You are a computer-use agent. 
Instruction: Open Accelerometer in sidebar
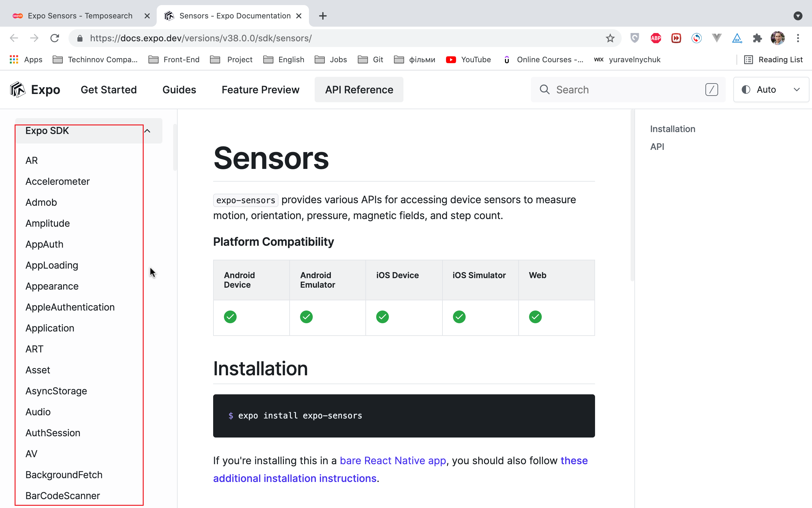[x=57, y=181]
